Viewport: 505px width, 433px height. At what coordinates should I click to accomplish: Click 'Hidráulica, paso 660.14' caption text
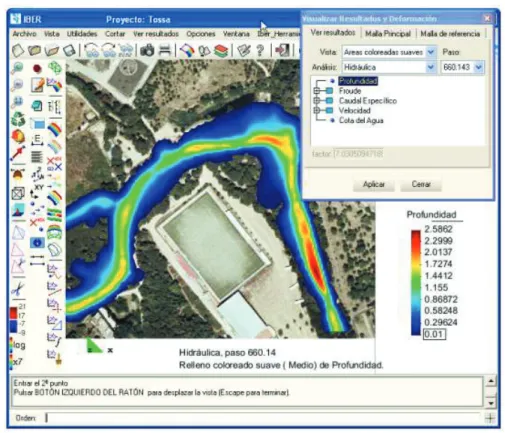227,352
